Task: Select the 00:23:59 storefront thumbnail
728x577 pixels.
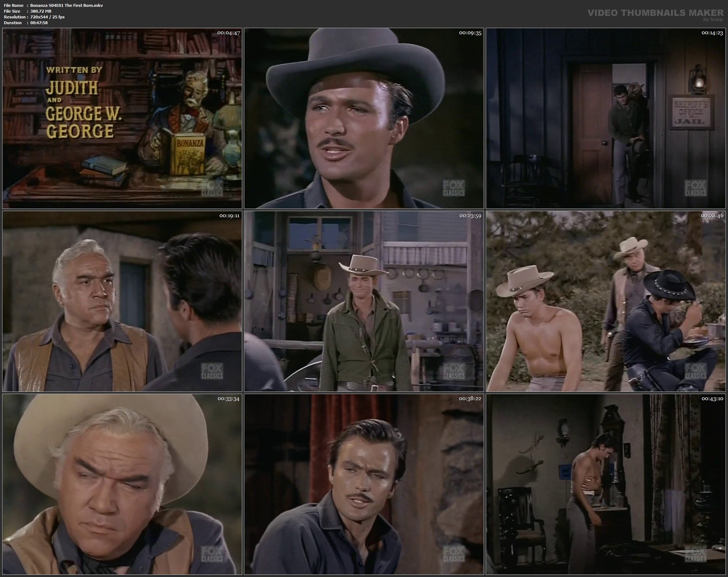Action: pos(364,301)
